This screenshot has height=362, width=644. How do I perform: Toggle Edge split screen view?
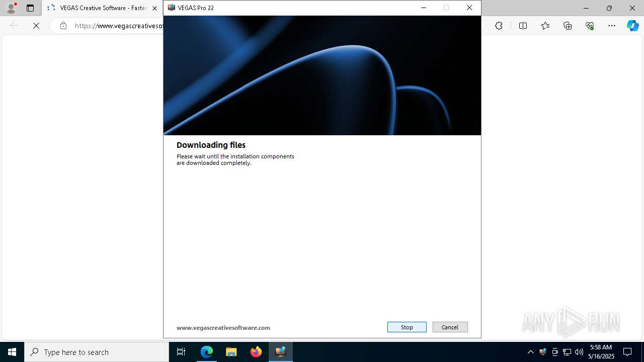point(523,26)
